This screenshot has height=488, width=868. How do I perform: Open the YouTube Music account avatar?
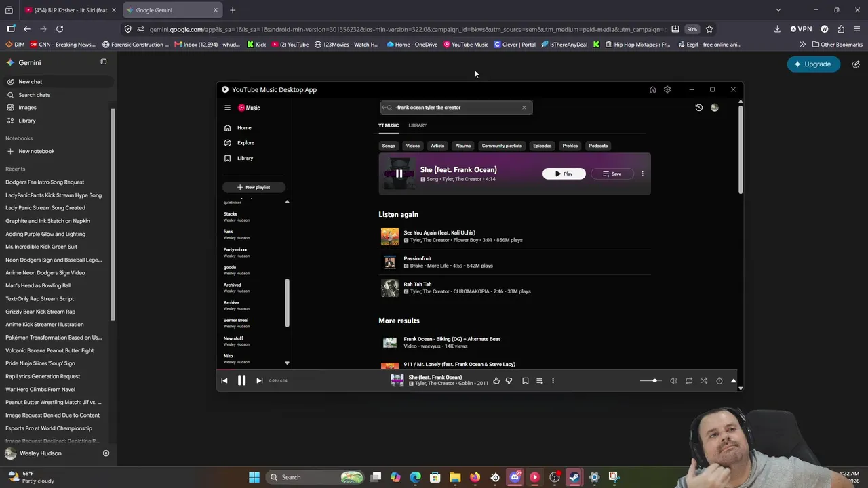pos(715,108)
